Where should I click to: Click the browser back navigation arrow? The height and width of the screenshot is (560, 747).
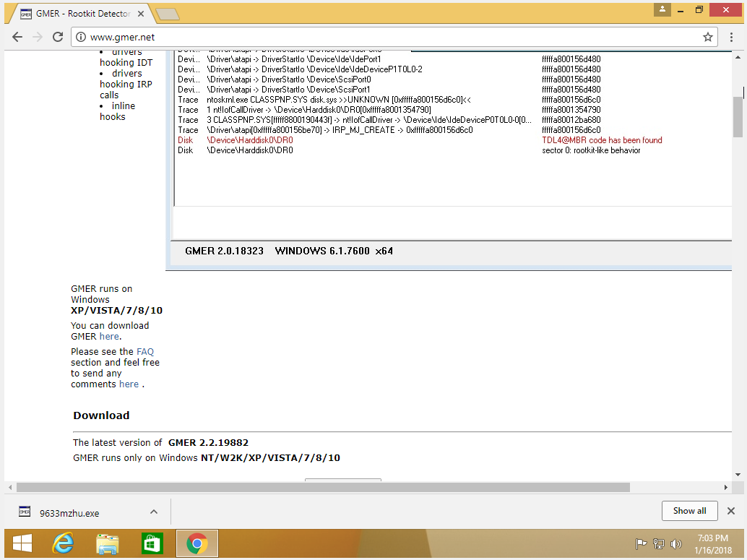point(16,37)
